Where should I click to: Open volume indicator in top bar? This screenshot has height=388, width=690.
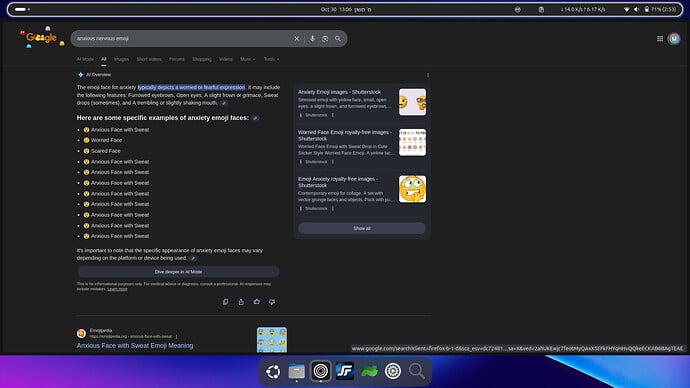pos(636,9)
